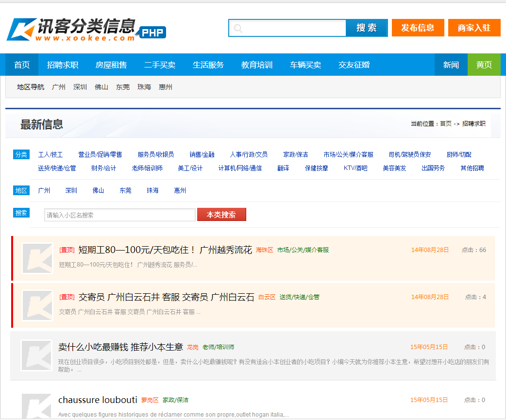Filter by 财务/会计 category

click(103, 168)
